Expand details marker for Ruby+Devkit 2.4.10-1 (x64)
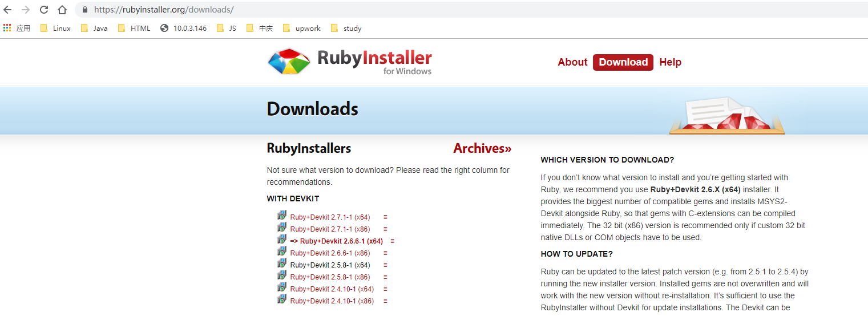Image resolution: width=868 pixels, height=316 pixels. coord(385,289)
